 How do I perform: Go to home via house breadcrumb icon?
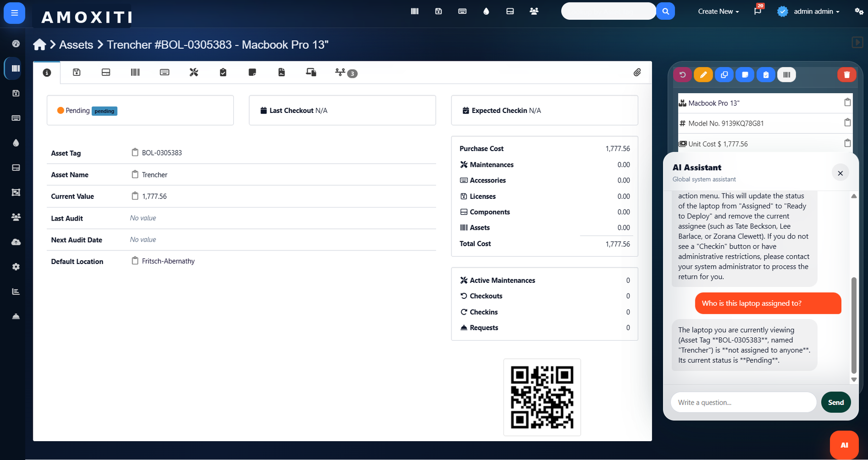point(40,45)
